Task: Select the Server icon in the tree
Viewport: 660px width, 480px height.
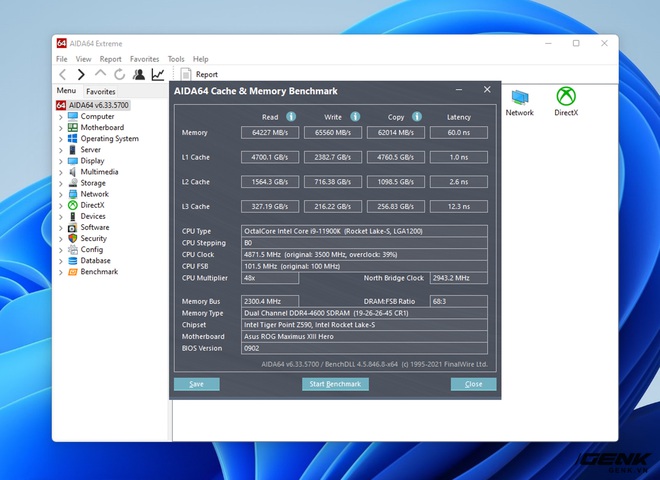Action: 73,149
